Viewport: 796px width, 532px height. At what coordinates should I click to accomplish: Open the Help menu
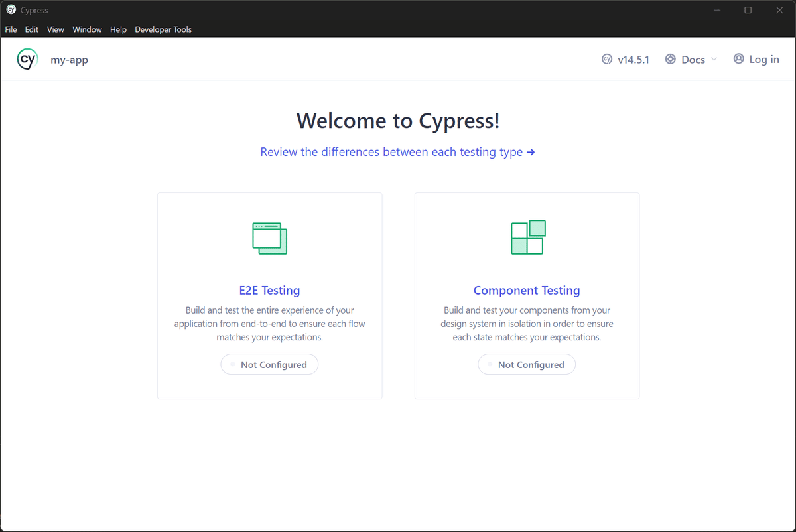118,29
